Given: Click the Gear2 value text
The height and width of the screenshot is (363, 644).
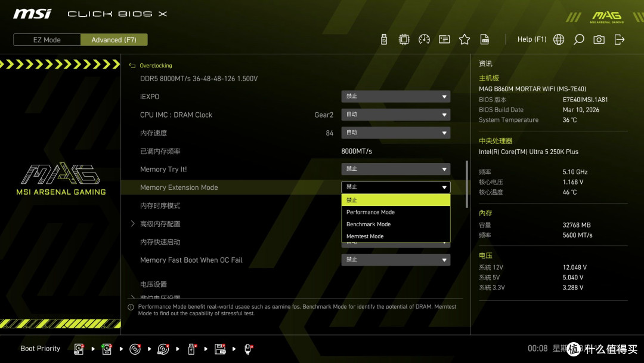Looking at the screenshot, I should [x=324, y=115].
